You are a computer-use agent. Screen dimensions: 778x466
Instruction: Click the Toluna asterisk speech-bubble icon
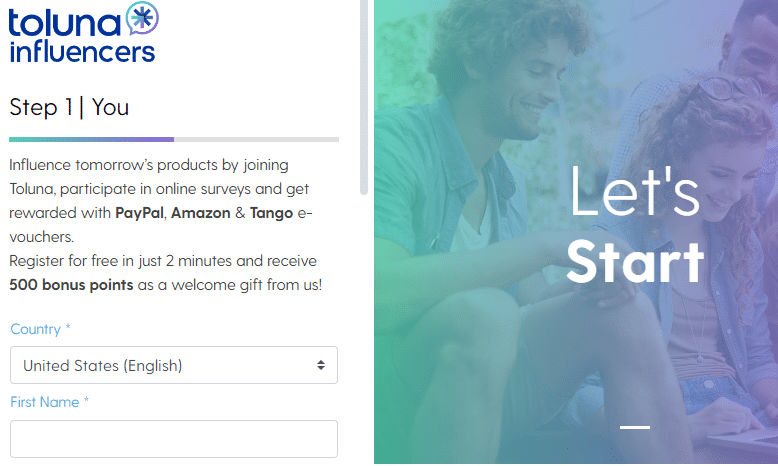click(x=142, y=18)
